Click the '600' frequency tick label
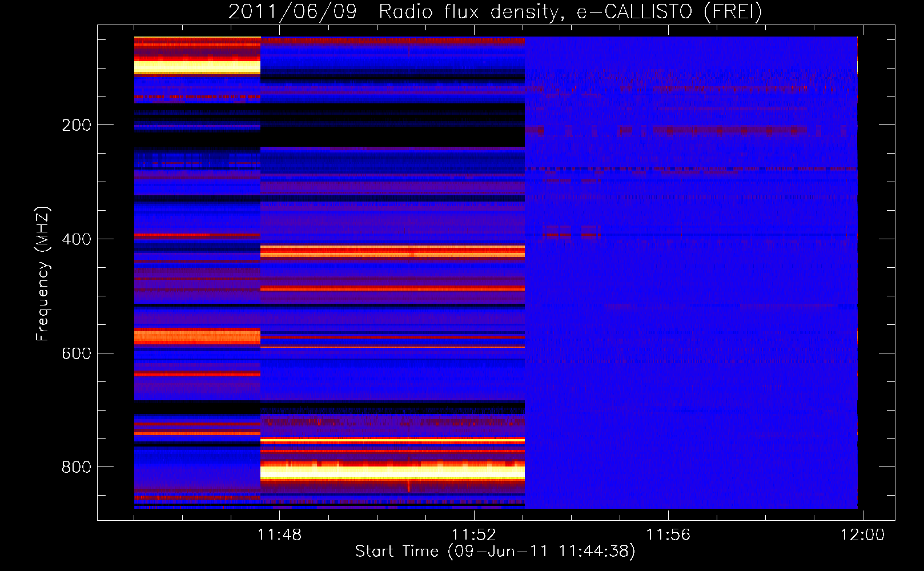Image resolution: width=924 pixels, height=571 pixels. [77, 353]
